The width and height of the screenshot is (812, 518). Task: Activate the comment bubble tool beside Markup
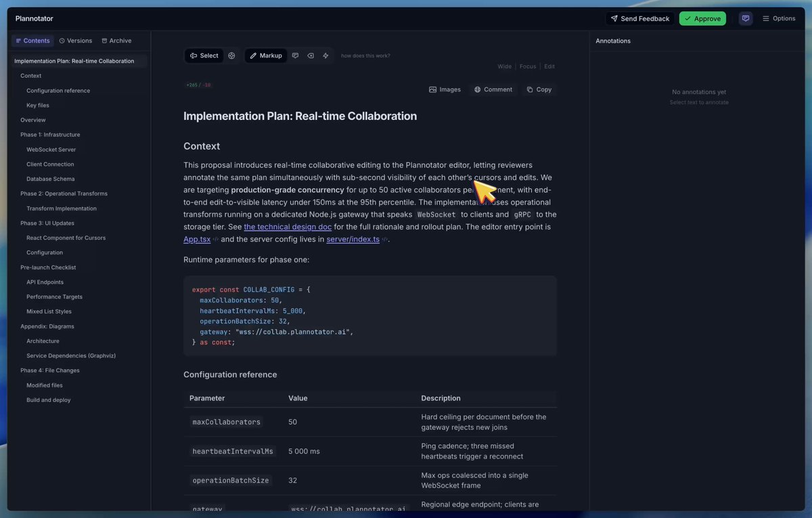(x=295, y=56)
